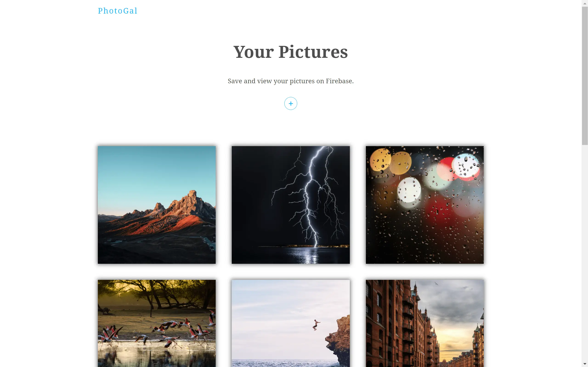Open the rain drops bokeh photo

(x=425, y=205)
